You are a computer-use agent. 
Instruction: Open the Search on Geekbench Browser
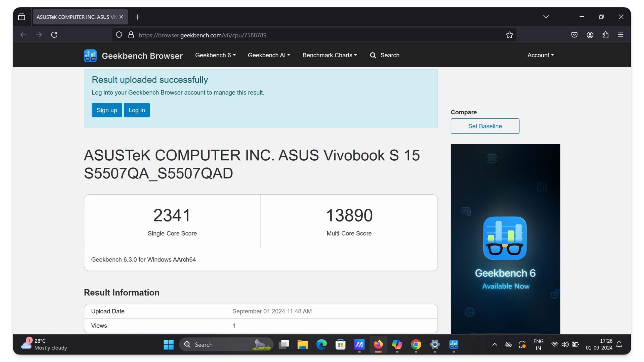pyautogui.click(x=384, y=55)
